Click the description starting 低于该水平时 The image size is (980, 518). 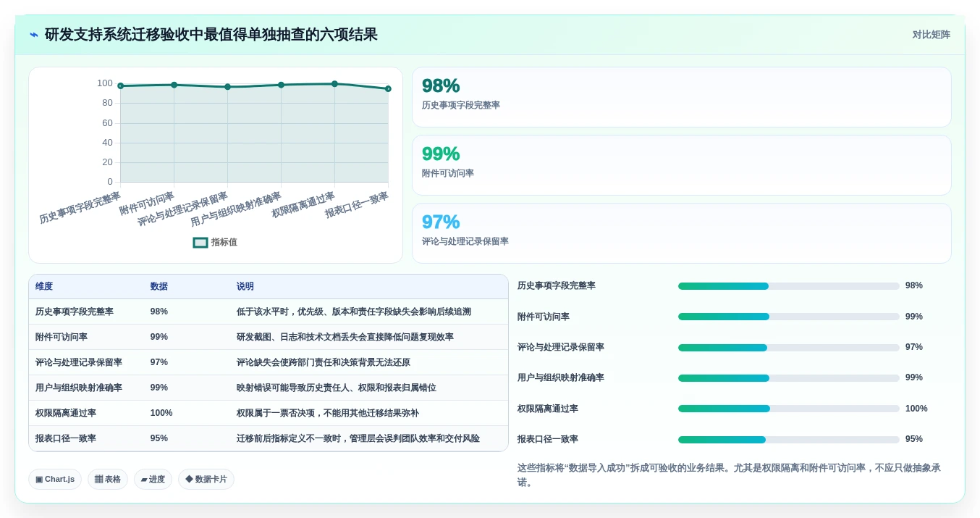[354, 312]
